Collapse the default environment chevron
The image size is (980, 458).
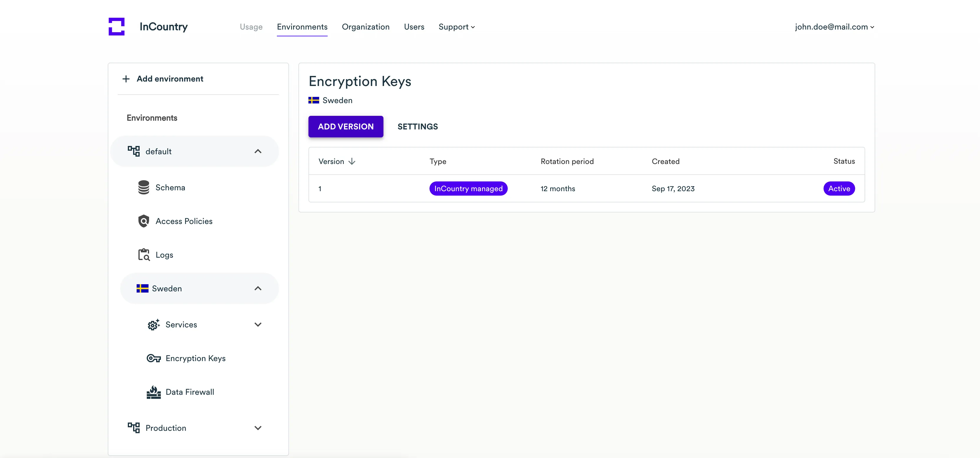coord(258,152)
